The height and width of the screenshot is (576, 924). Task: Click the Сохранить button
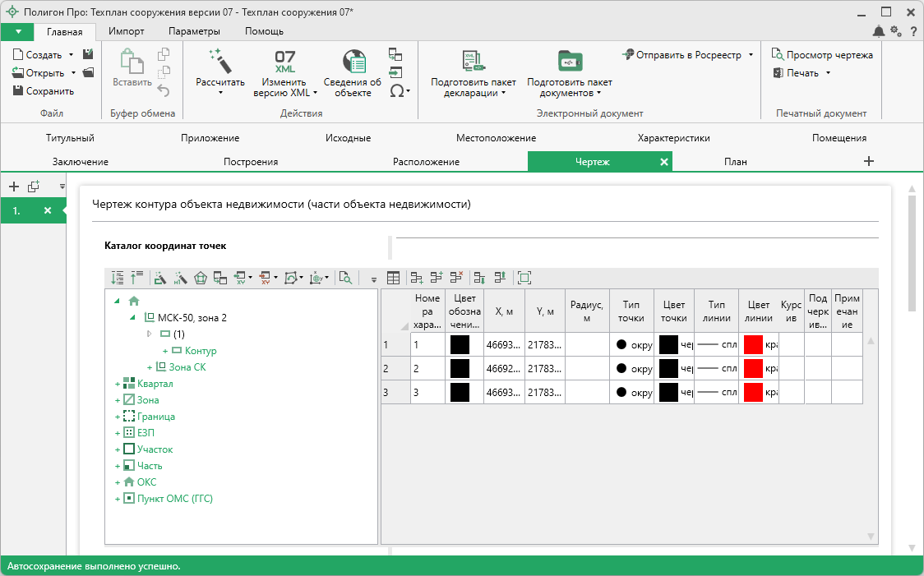44,91
